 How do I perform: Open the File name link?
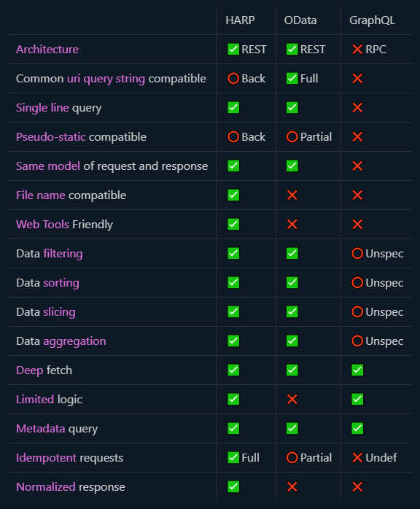tap(41, 195)
